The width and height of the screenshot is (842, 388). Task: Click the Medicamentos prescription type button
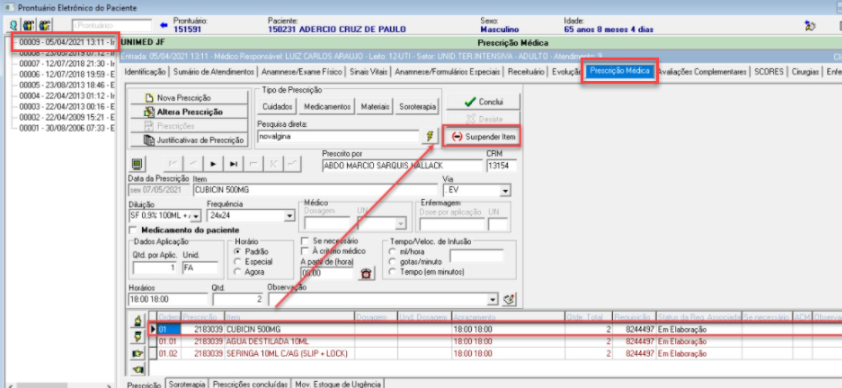point(327,107)
